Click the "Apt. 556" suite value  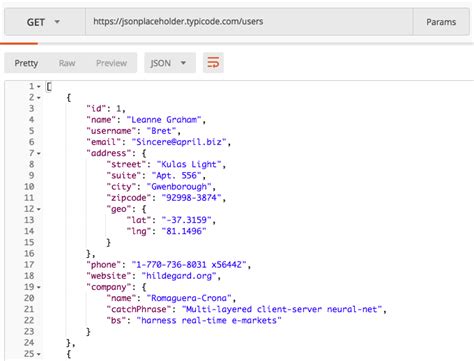(x=176, y=175)
